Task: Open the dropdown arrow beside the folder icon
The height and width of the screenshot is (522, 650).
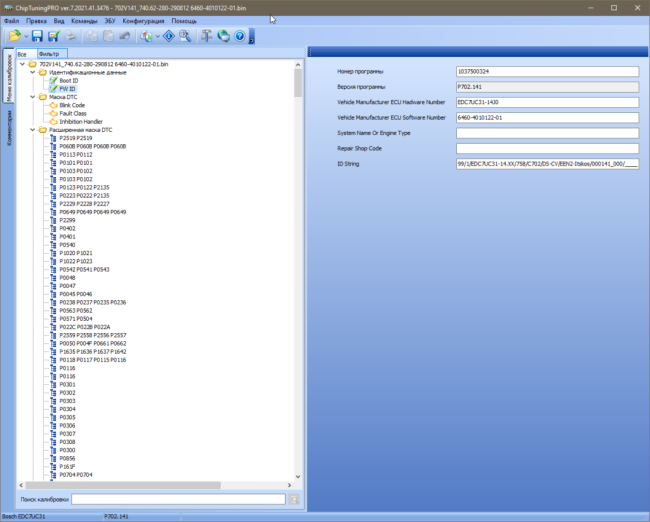Action: point(26,36)
